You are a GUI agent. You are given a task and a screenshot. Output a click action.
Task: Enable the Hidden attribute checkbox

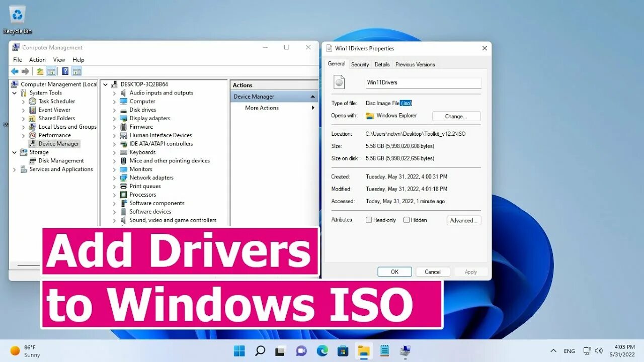[407, 220]
